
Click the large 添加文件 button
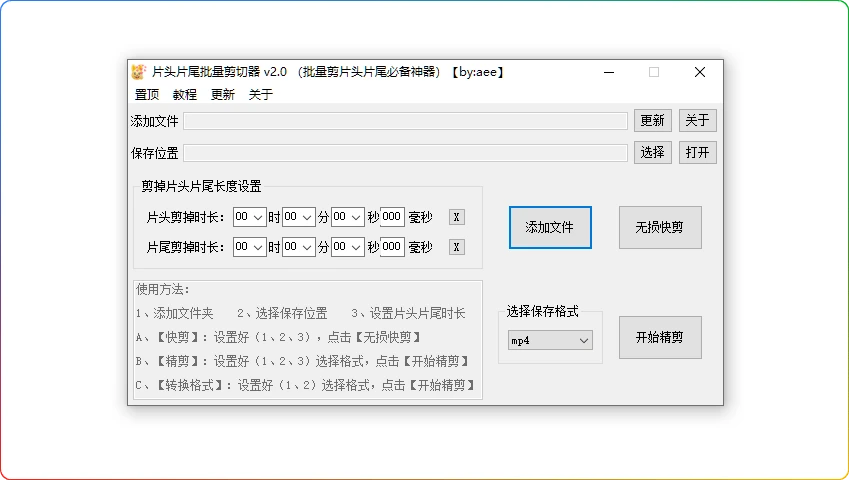550,227
